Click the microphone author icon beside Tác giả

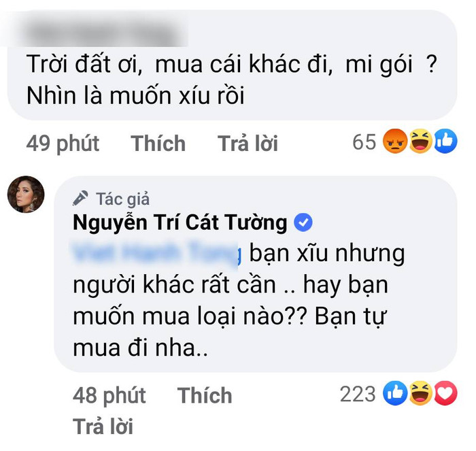pos(81,198)
